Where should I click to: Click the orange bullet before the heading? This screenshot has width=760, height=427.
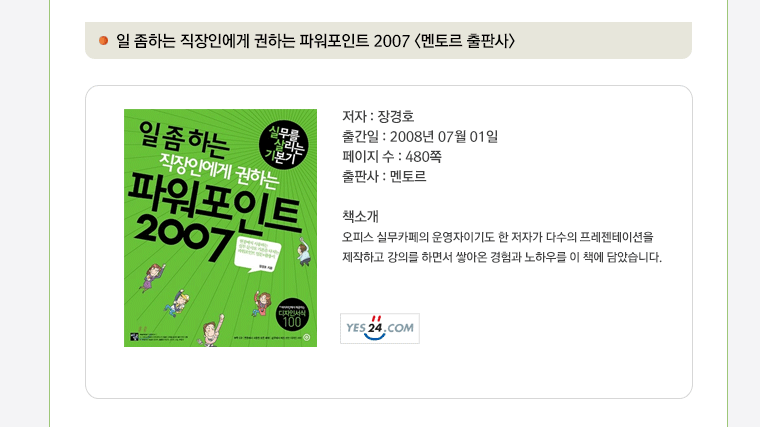(x=103, y=40)
